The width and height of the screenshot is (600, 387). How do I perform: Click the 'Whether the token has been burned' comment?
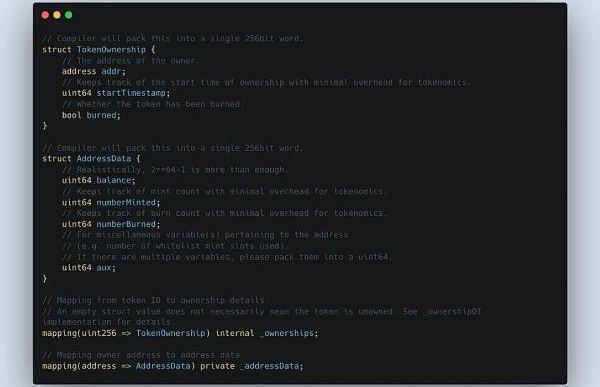tap(153, 104)
